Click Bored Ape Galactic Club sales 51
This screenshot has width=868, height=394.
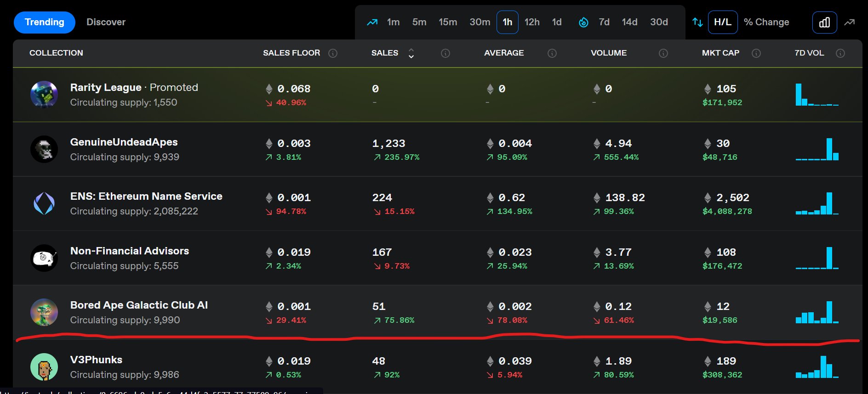(379, 306)
